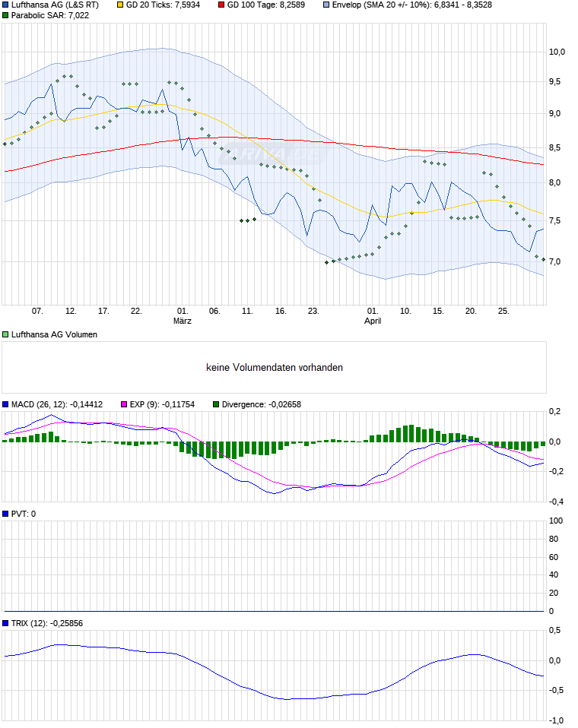The image size is (578, 728).
Task: Click the '100' PVT axis label
Action: point(556,521)
